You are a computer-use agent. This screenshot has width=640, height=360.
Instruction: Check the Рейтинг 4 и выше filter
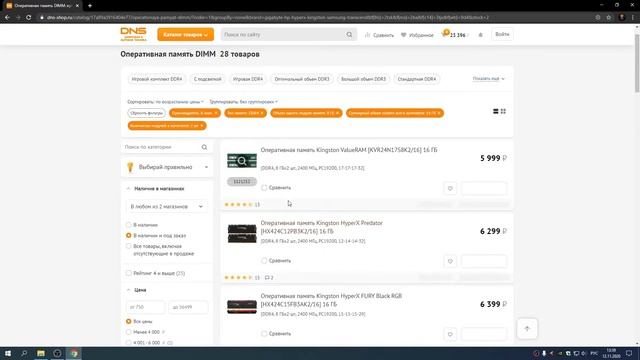[x=129, y=273]
